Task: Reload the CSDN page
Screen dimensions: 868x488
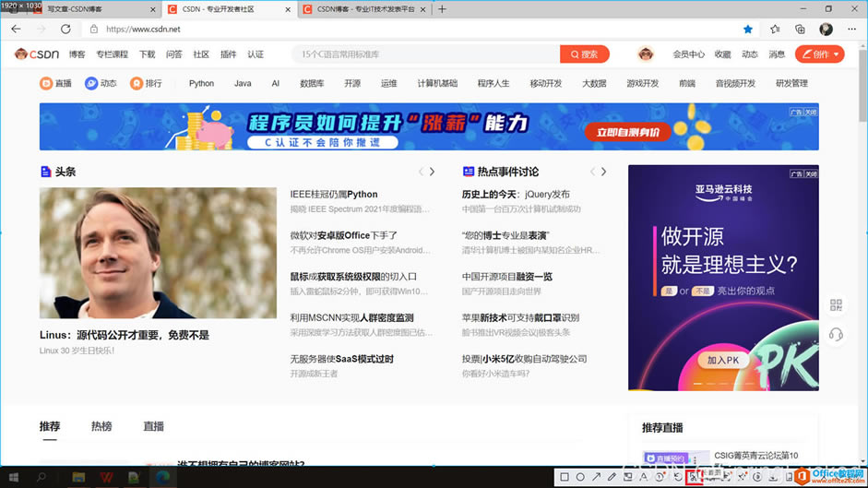Action: pos(65,29)
